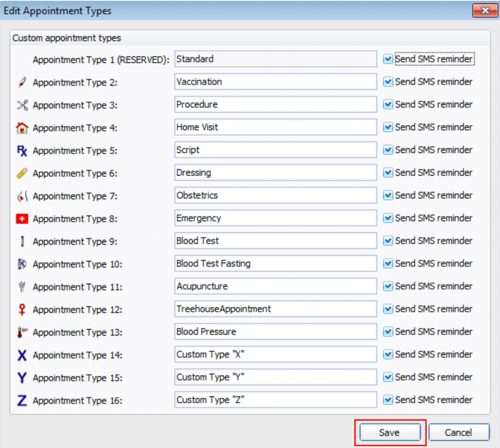
Task: Toggle SMS reminder checkbox for Emergency
Action: pos(388,218)
